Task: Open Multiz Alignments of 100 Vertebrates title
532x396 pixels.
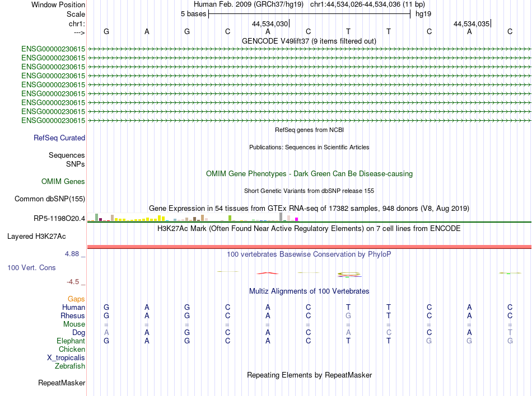Action: (309, 291)
